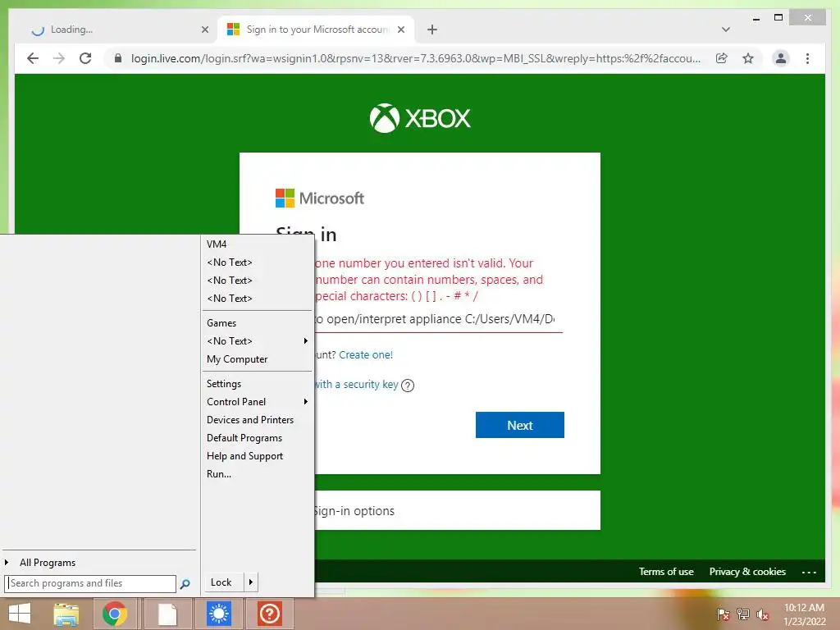Follow the Create one! link

point(366,354)
